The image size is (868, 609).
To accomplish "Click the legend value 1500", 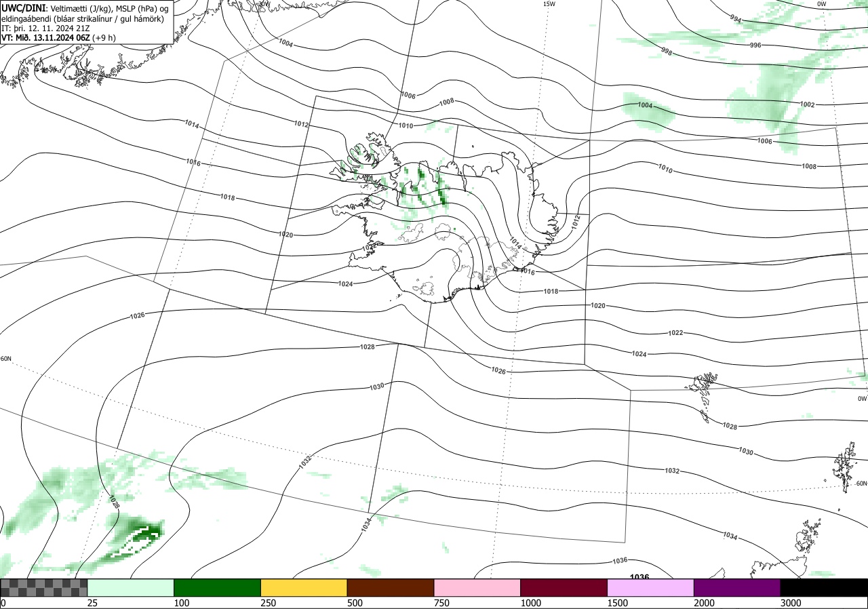I will click(x=618, y=603).
